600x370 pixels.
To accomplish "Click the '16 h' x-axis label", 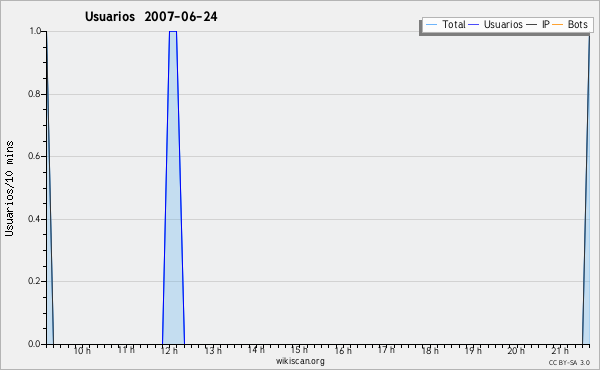I will 343,350.
